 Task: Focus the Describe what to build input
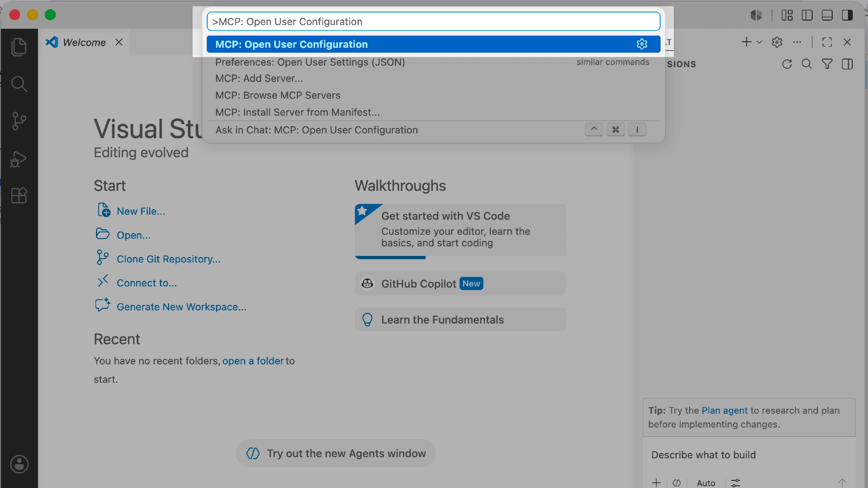tap(749, 455)
